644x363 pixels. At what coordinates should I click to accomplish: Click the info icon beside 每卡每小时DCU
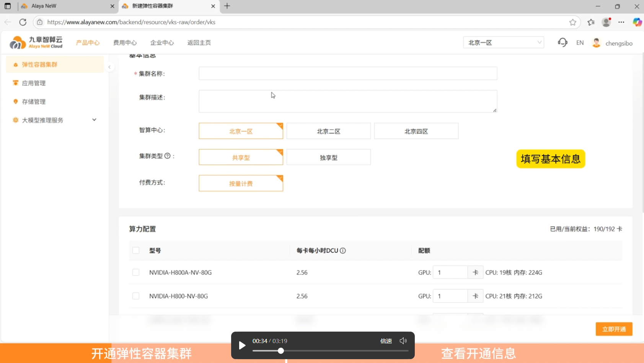tap(343, 250)
